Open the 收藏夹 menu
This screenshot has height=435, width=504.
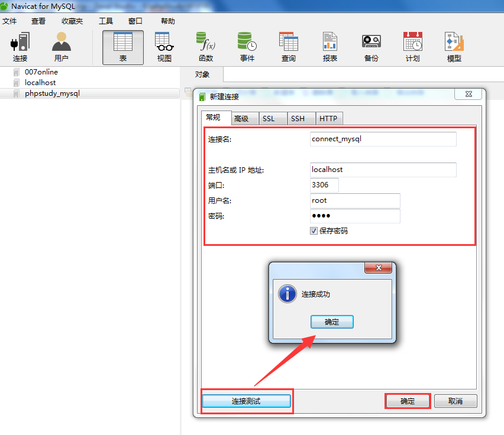pyautogui.click(x=72, y=21)
